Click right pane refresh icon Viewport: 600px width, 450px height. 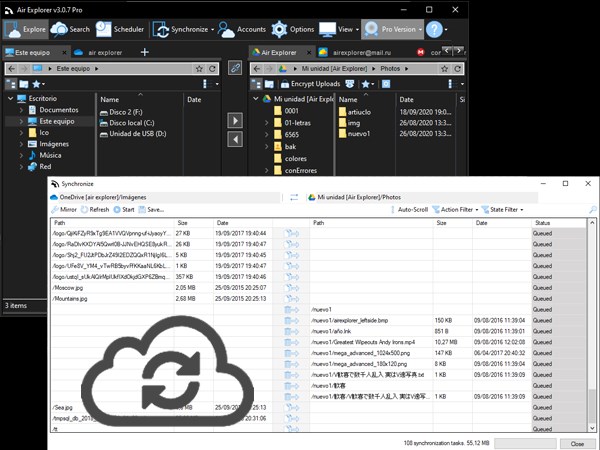point(458,69)
